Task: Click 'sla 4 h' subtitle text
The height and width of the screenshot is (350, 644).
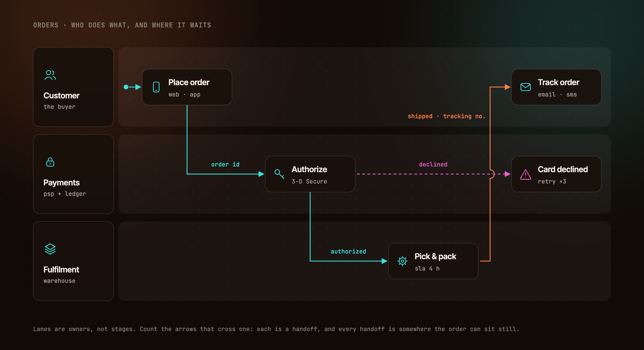Action: click(427, 269)
